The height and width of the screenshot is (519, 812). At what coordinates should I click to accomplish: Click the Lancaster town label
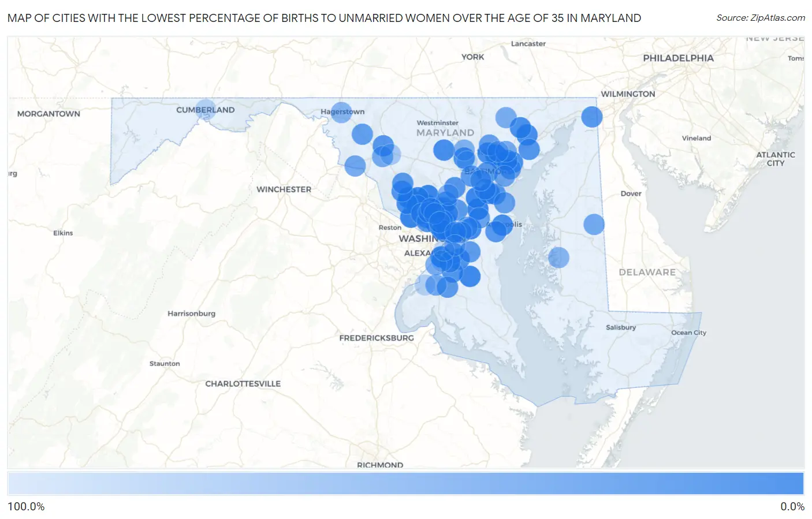528,44
